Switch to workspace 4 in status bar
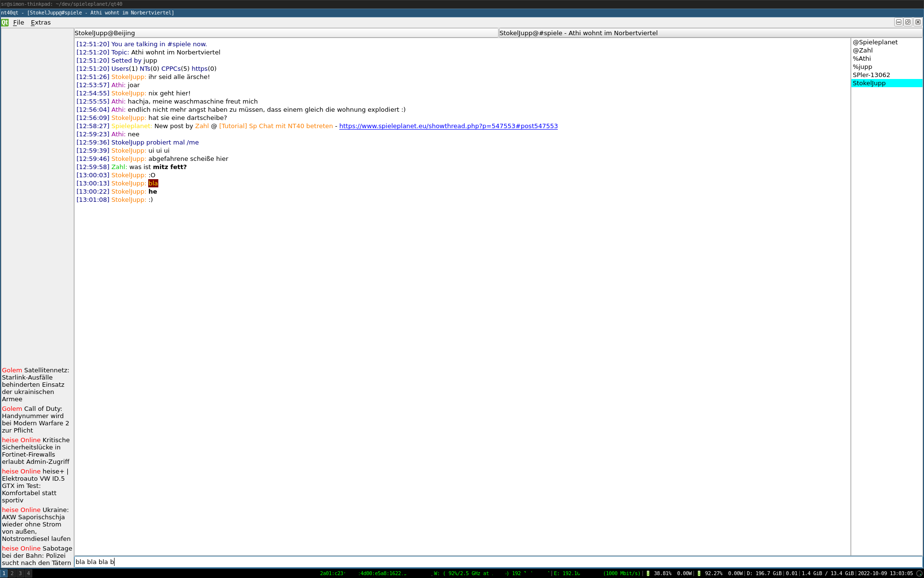924x578 pixels. click(x=28, y=573)
